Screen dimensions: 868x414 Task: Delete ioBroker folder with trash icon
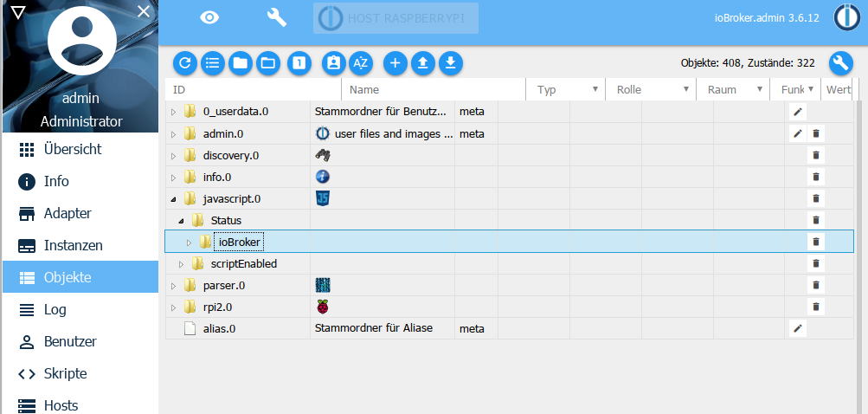(x=815, y=242)
